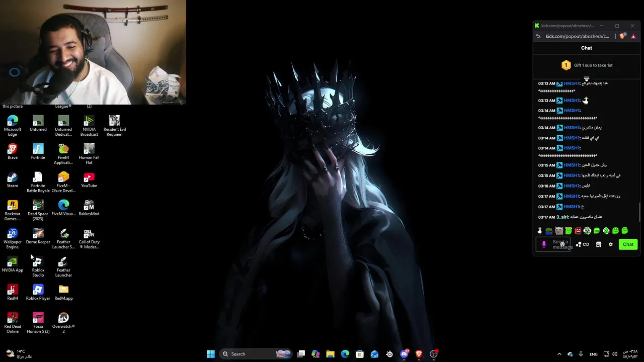Viewport: 644px width, 362px height.
Task: Open Brave Rewards triangle icon
Action: click(x=633, y=36)
